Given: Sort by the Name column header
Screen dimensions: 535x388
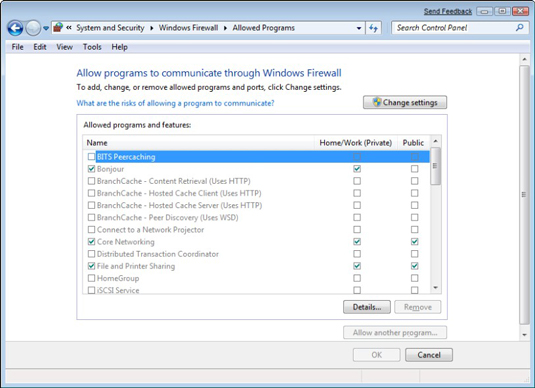Looking at the screenshot, I should [x=198, y=143].
